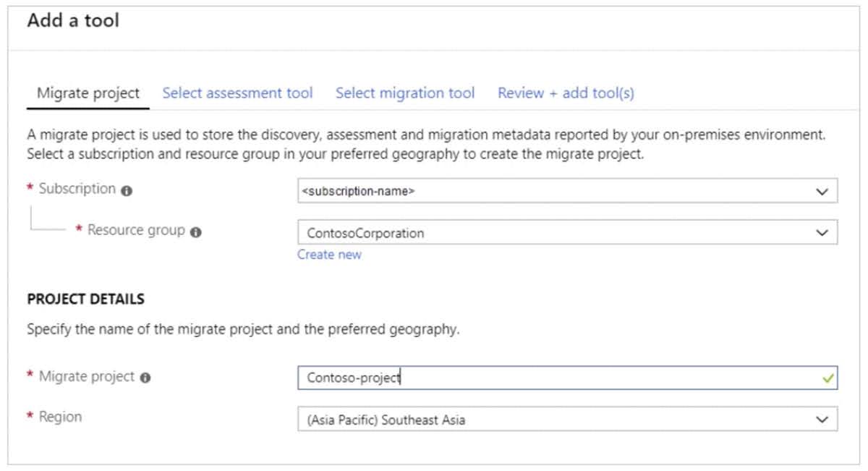Viewport: 868px width, 471px height.
Task: Click the Resource group field label
Action: click(136, 230)
